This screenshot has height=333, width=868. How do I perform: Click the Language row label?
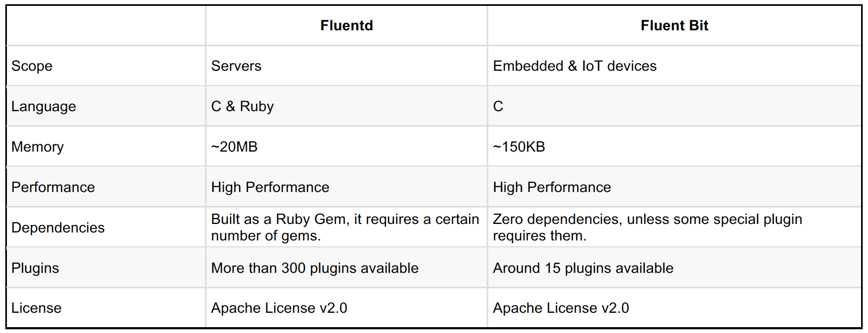point(44,106)
